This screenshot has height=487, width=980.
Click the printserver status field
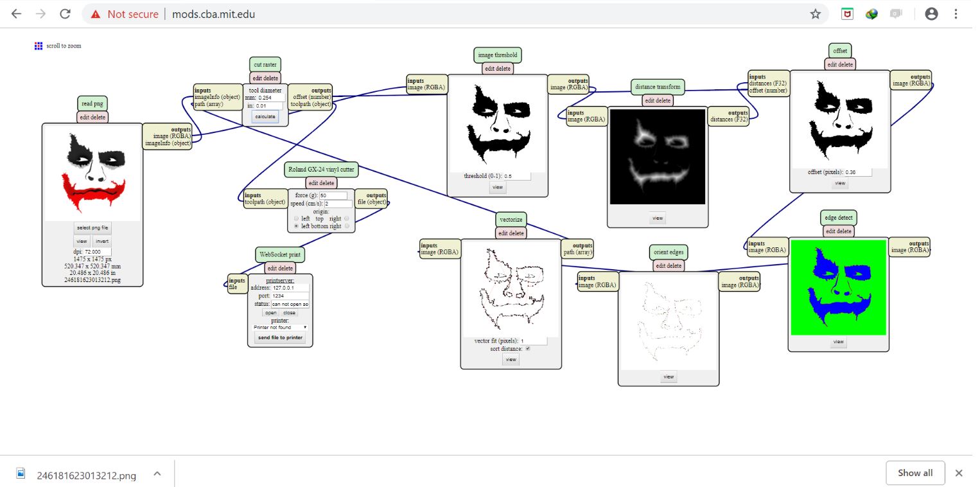(x=290, y=304)
